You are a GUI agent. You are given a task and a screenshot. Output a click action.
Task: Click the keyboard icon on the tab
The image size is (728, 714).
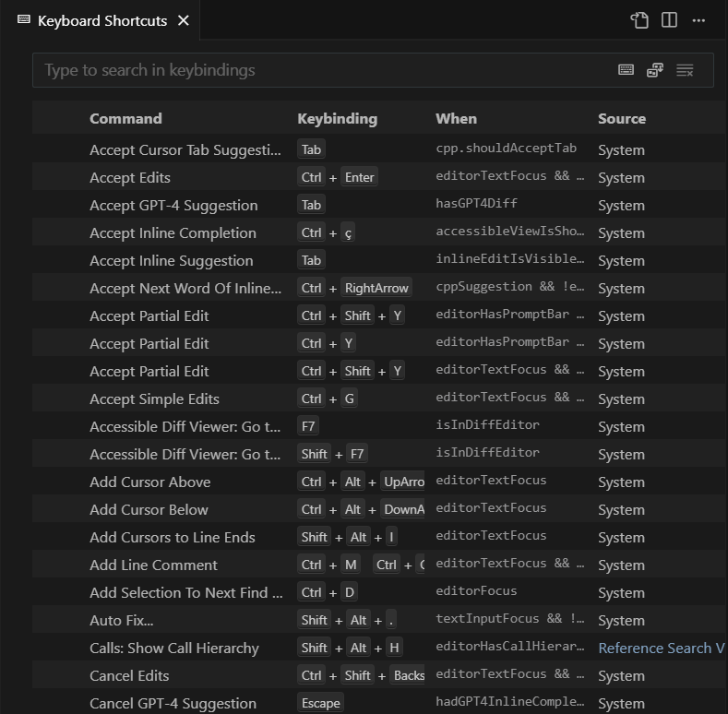tap(24, 19)
